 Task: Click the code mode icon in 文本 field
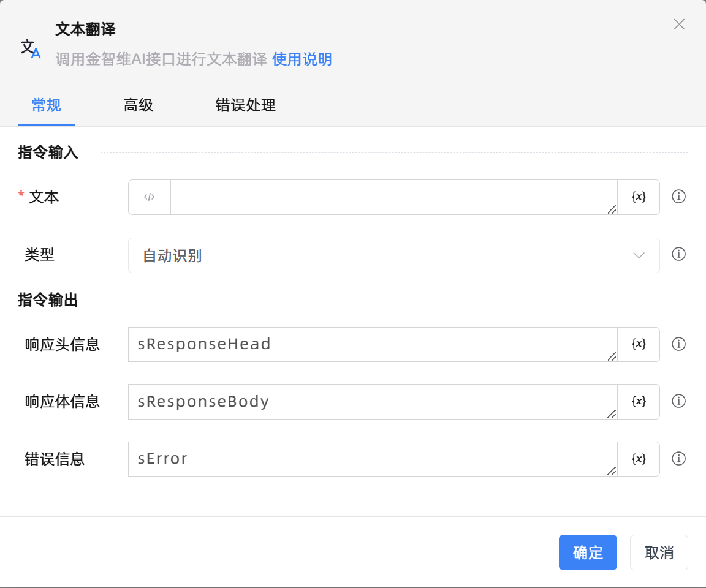click(x=150, y=197)
